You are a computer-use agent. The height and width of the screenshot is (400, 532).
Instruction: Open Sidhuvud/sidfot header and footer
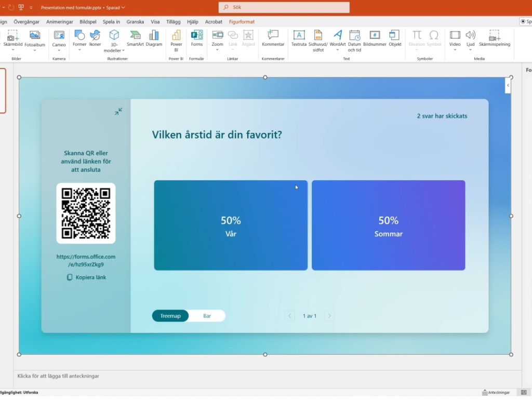(318, 41)
